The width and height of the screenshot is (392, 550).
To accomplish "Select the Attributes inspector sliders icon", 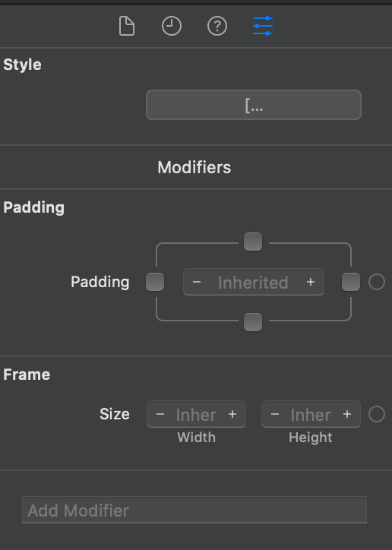I will (x=263, y=26).
